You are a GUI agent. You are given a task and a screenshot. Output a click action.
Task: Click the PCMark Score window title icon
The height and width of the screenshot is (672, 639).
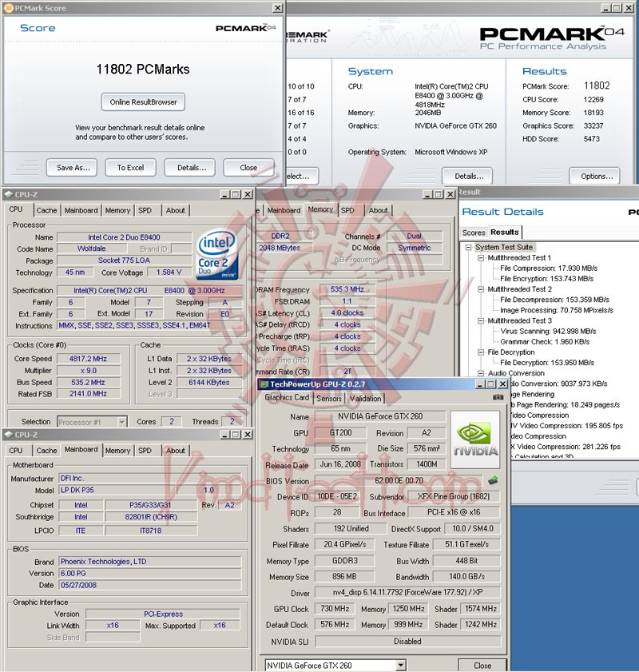[9, 8]
